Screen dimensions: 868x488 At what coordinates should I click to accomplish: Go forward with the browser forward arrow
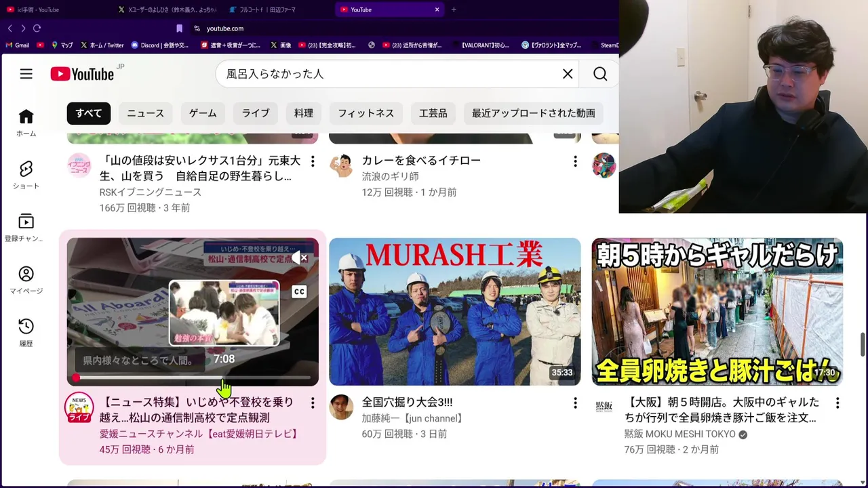[x=23, y=28]
